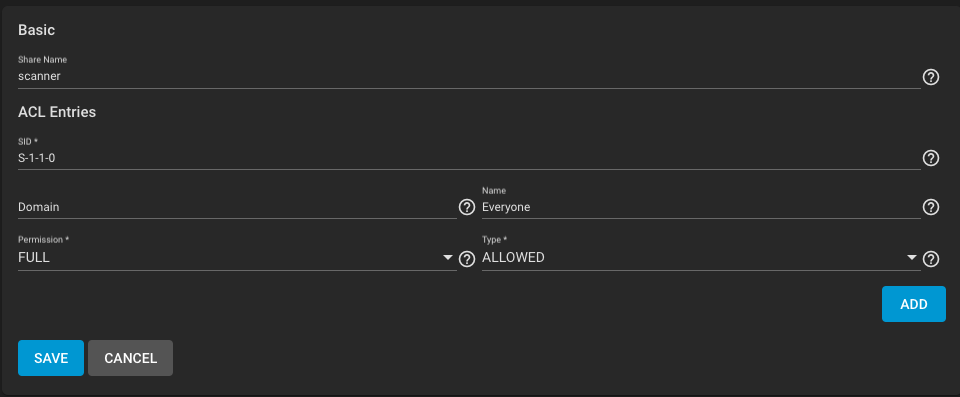Focus the empty Domain input field
The height and width of the screenshot is (397, 960).
(x=237, y=207)
